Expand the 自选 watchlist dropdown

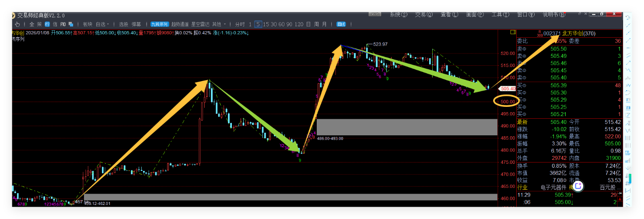coord(102,24)
